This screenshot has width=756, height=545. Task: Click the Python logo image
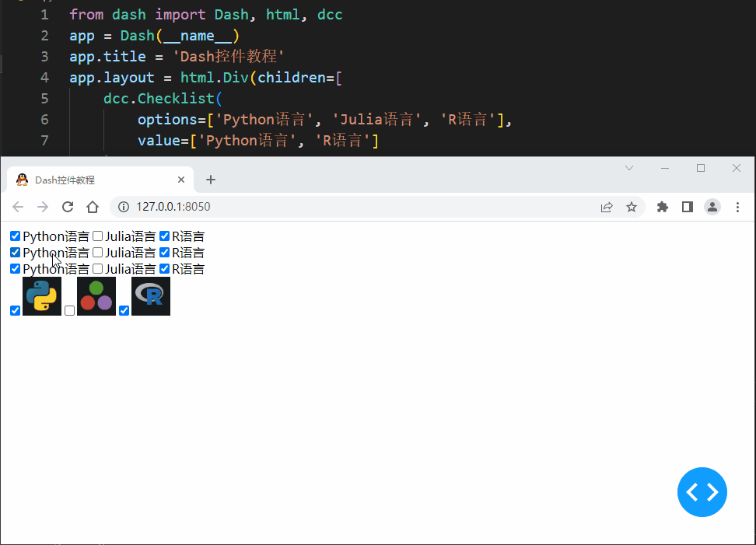point(42,296)
